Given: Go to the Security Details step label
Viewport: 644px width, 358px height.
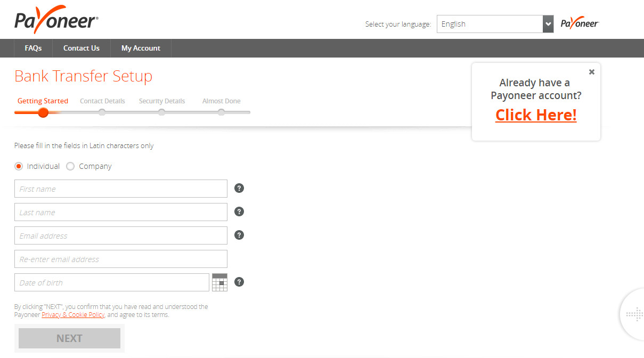Looking at the screenshot, I should [x=162, y=101].
